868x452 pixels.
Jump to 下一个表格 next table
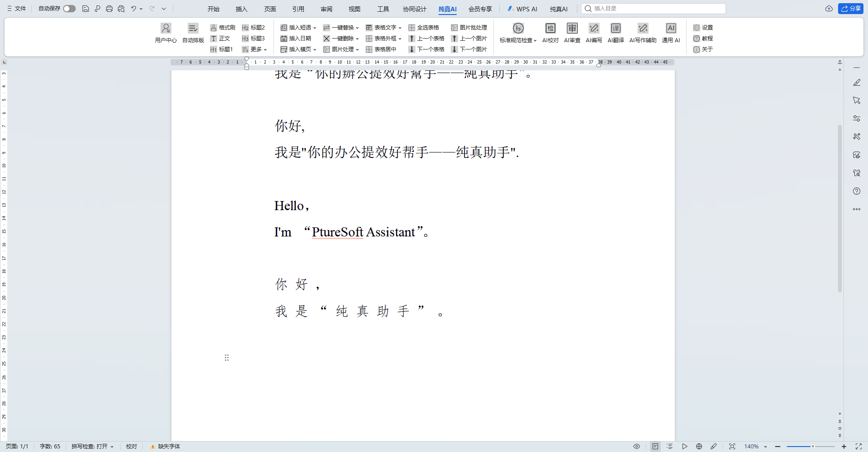coord(426,49)
